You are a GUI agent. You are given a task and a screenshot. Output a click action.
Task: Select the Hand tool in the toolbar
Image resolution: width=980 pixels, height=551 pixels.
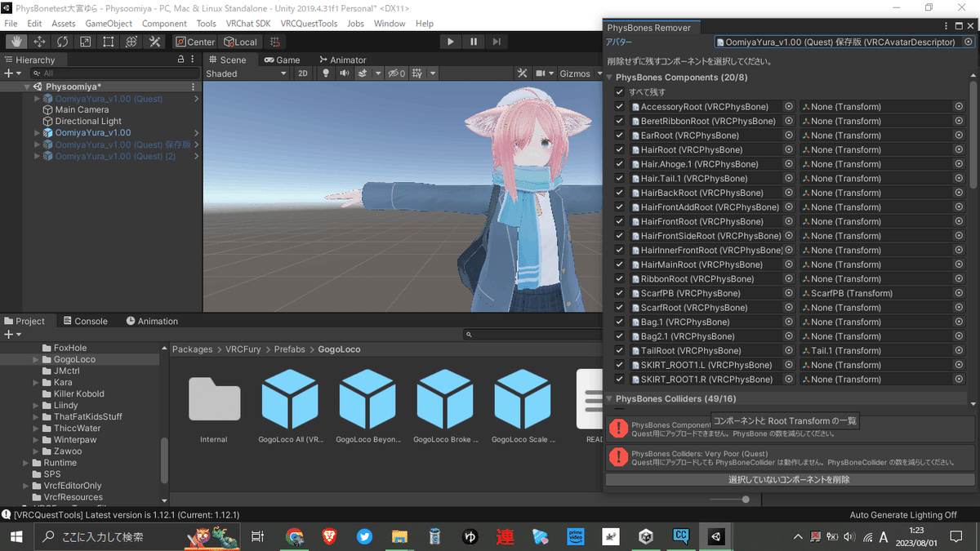pyautogui.click(x=16, y=41)
